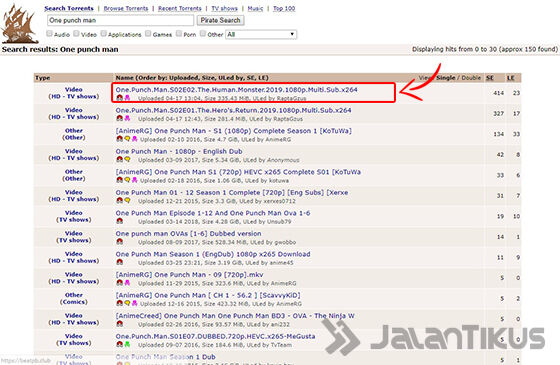Click magnet icon for HEVC x265 Complete S01 torrent
The image size is (560, 365).
[x=120, y=180]
